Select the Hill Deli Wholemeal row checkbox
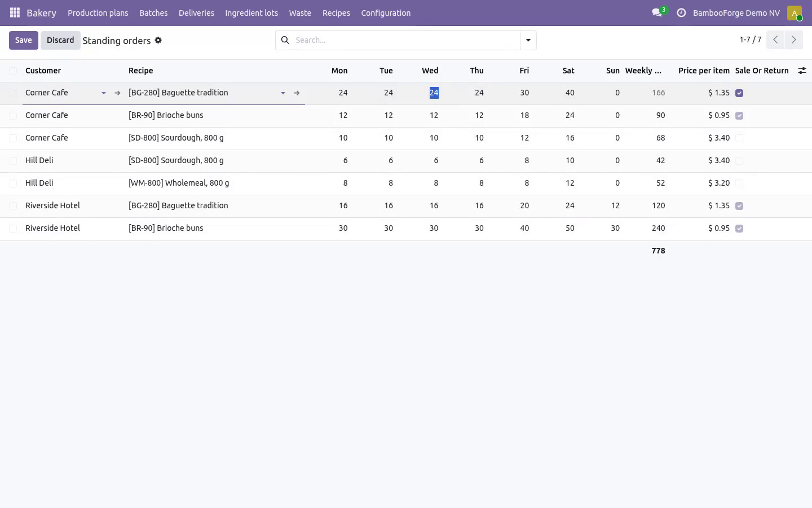This screenshot has height=508, width=812. tap(13, 183)
